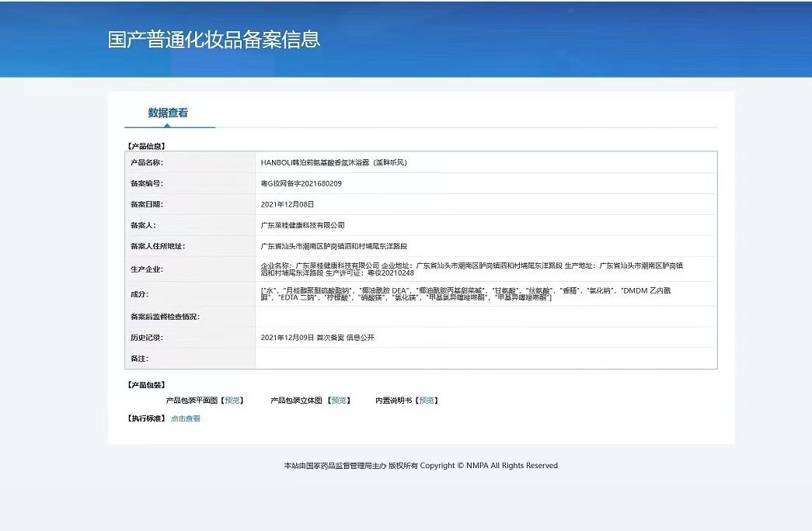
Task: Switch to the 数据查看 tab
Action: point(168,113)
